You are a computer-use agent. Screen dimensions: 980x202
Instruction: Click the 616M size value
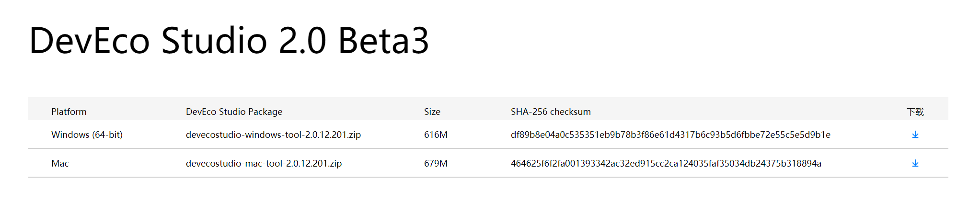click(436, 135)
